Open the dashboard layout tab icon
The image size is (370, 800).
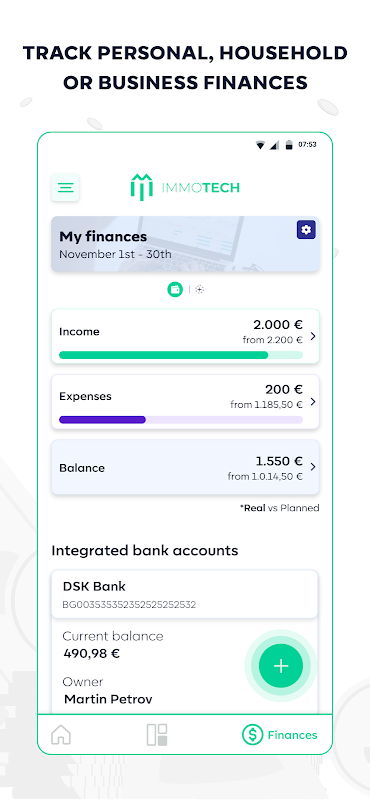157,735
